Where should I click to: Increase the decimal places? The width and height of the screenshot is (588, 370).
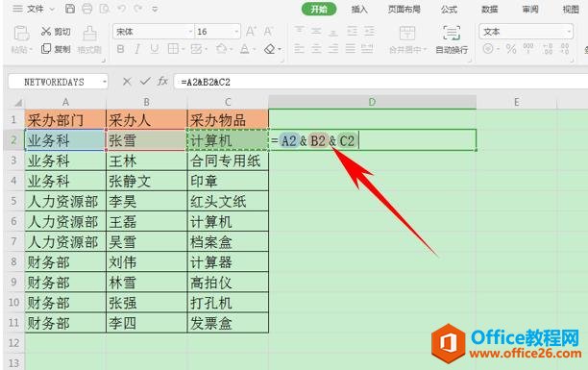[547, 48]
